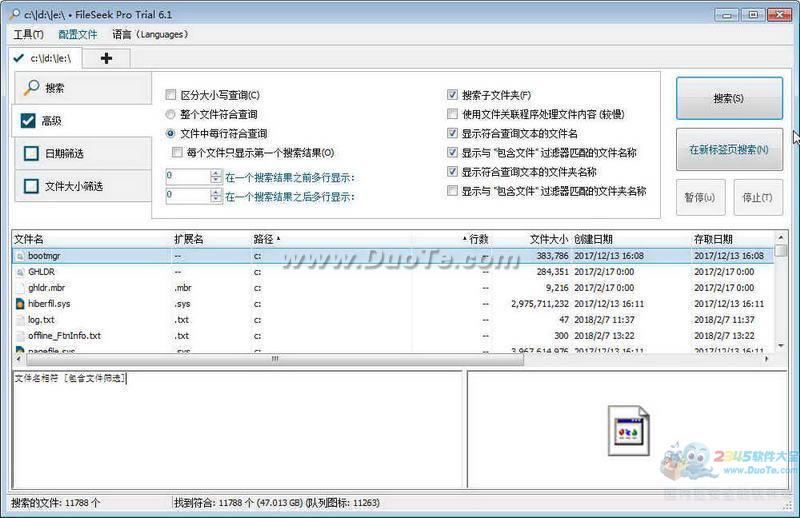Image resolution: width=800 pixels, height=518 pixels.
Task: Uncheck 显示符合查询文本的文件名
Action: point(452,133)
